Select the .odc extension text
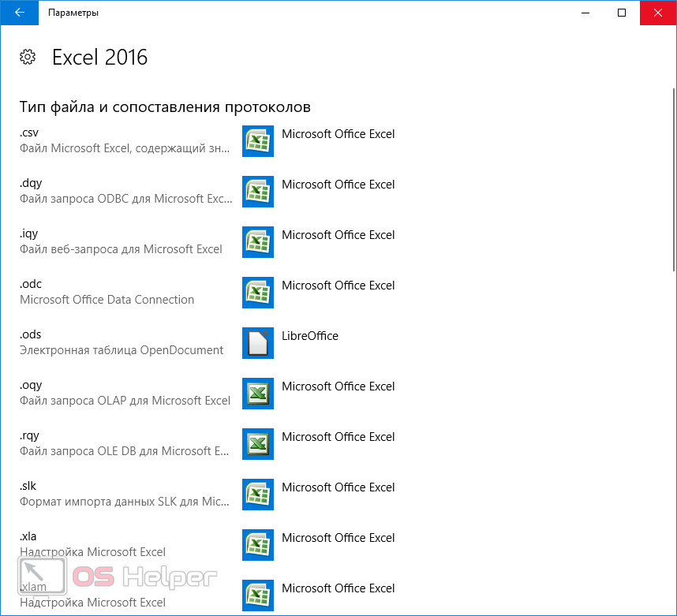This screenshot has height=616, width=677. pyautogui.click(x=31, y=284)
